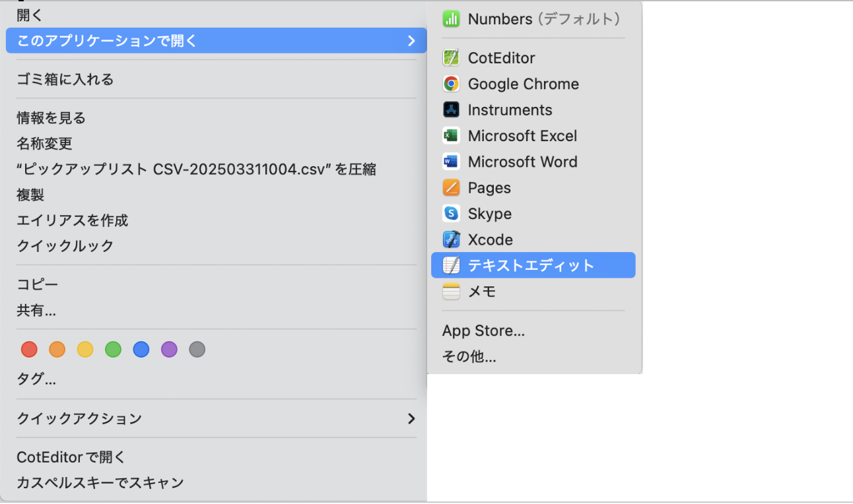853x504 pixels.
Task: Apply the gray tag color
Action: [197, 350]
